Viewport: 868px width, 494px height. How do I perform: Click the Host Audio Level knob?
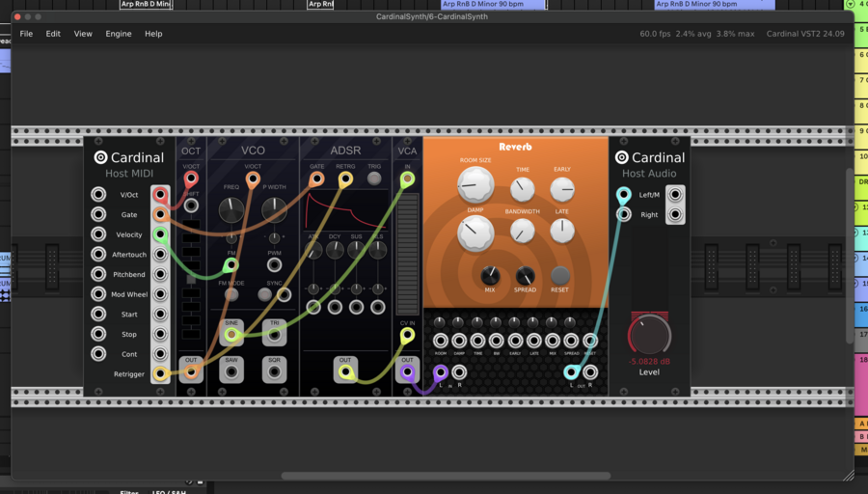click(649, 336)
